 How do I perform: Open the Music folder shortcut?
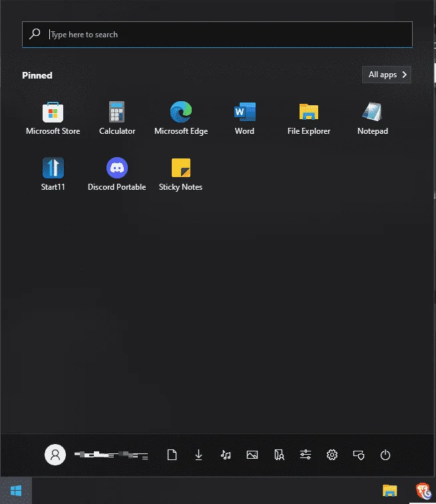pos(226,455)
